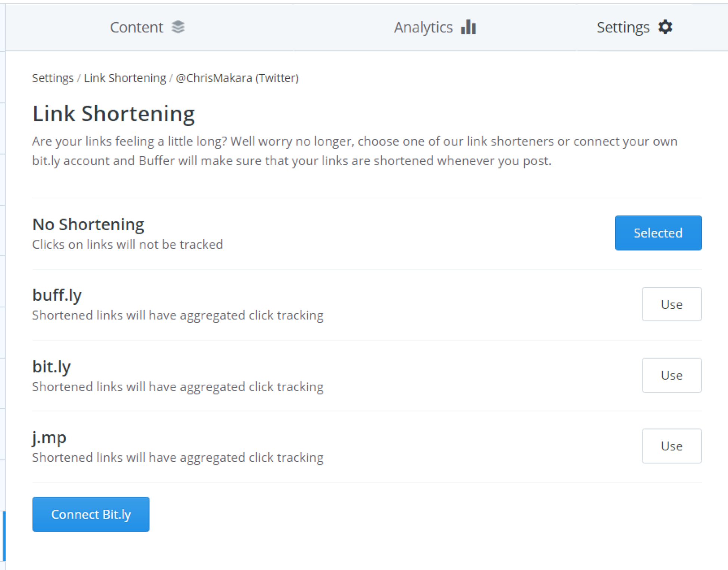Go to Settings in the breadcrumb
Viewport: 728px width, 570px height.
[x=53, y=78]
